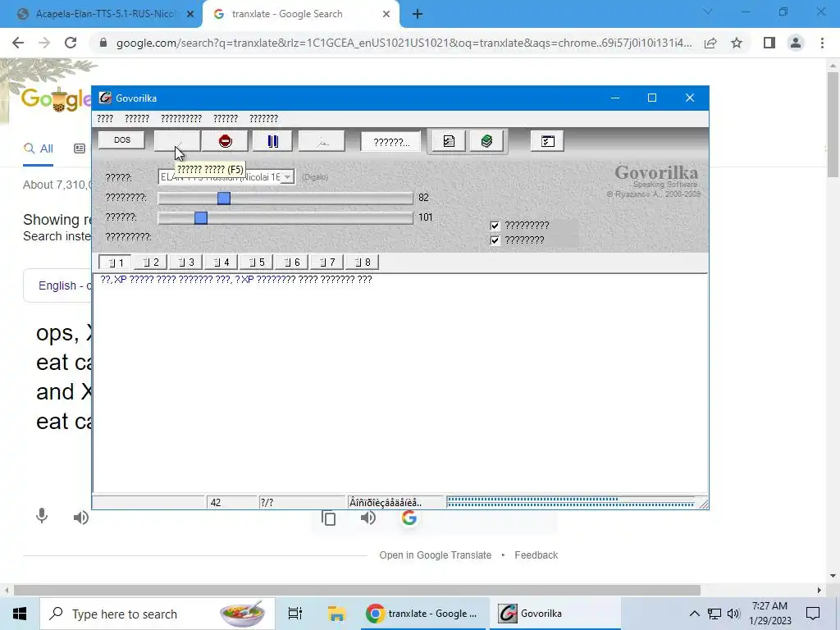
Task: Reload the Google search page
Action: (71, 43)
